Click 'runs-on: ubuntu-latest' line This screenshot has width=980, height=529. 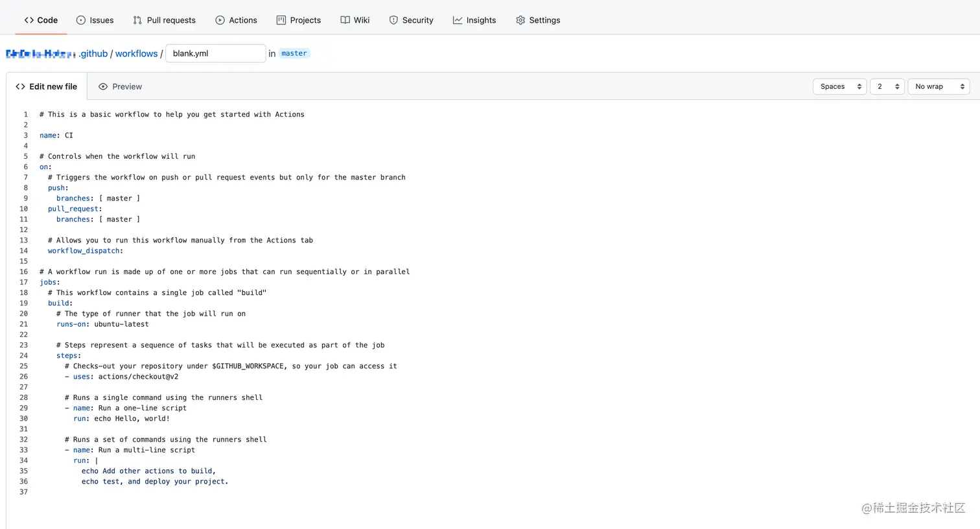pos(102,324)
